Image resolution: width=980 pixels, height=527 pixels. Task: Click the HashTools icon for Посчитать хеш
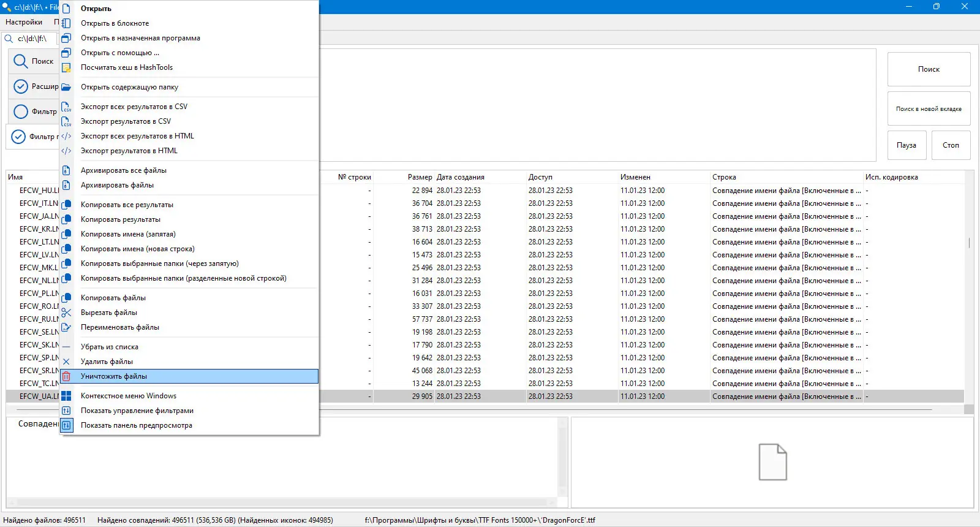click(66, 67)
